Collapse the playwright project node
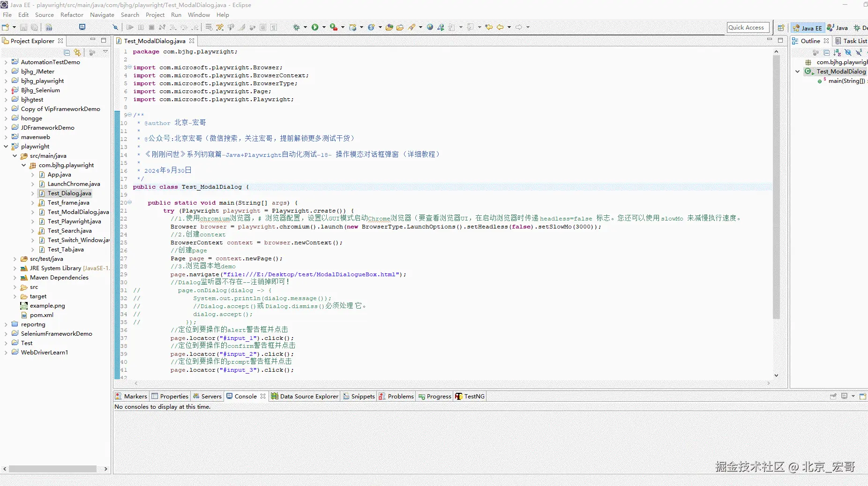This screenshot has height=486, width=868. point(6,146)
